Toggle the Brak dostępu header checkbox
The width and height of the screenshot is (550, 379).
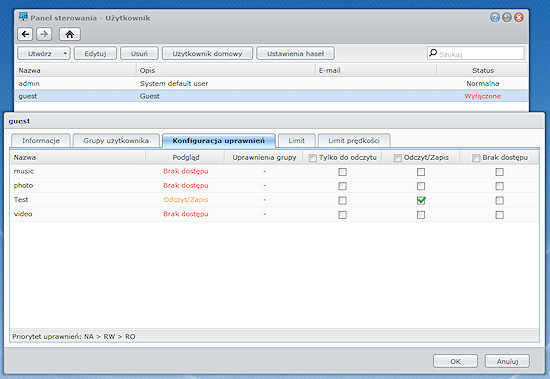[476, 158]
